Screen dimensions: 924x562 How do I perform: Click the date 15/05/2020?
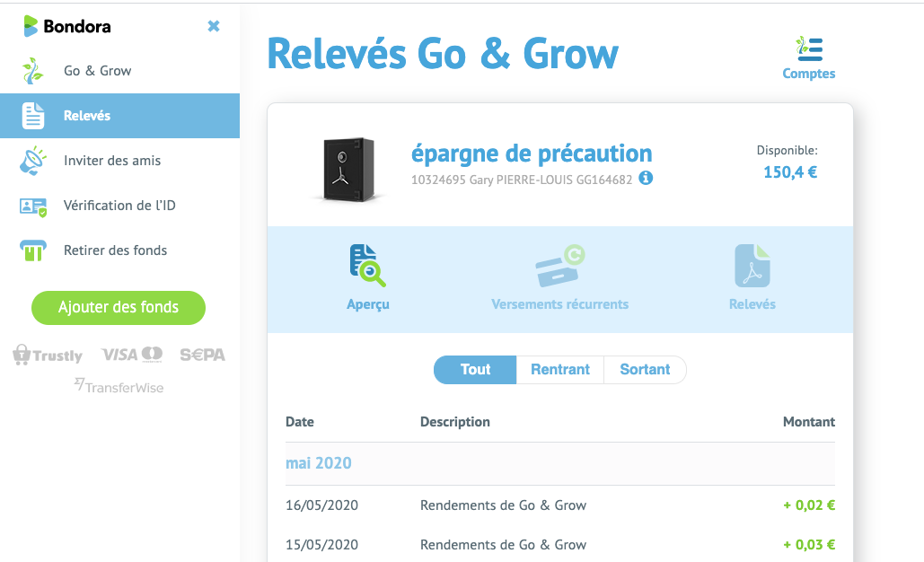[321, 545]
